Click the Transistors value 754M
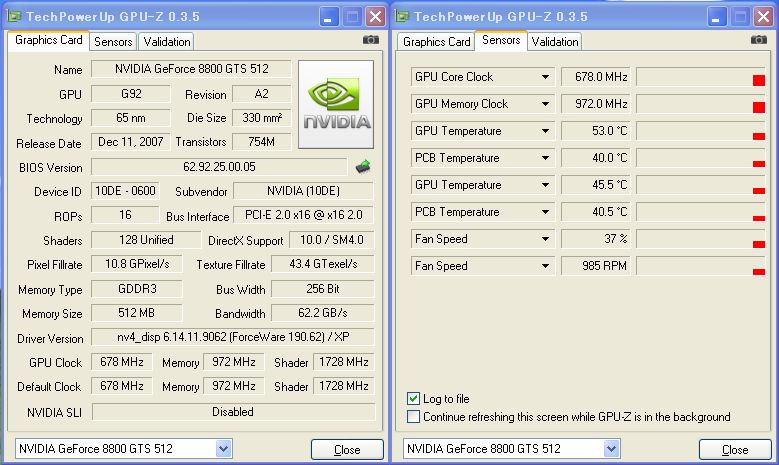Image resolution: width=779 pixels, height=465 pixels. click(261, 142)
